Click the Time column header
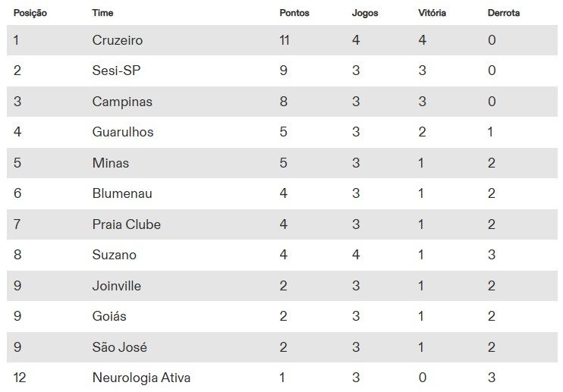This screenshot has height=392, width=563. [x=102, y=13]
